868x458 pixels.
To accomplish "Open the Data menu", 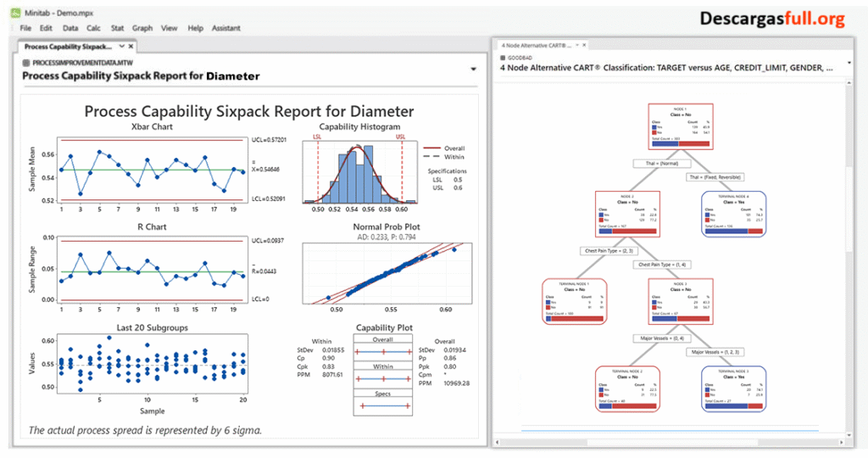I will click(70, 28).
